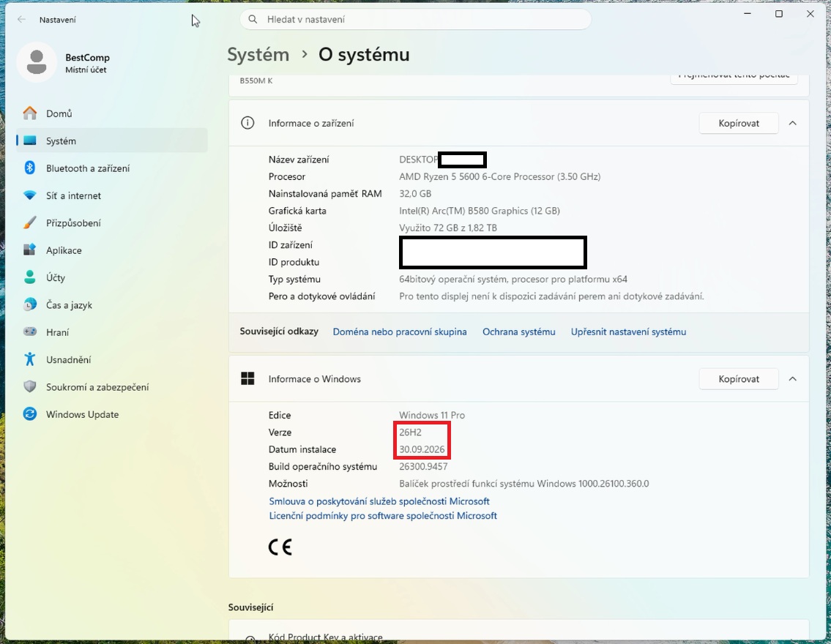This screenshot has width=831, height=644.
Task: Open Čas a jazyk settings
Action: point(112,304)
